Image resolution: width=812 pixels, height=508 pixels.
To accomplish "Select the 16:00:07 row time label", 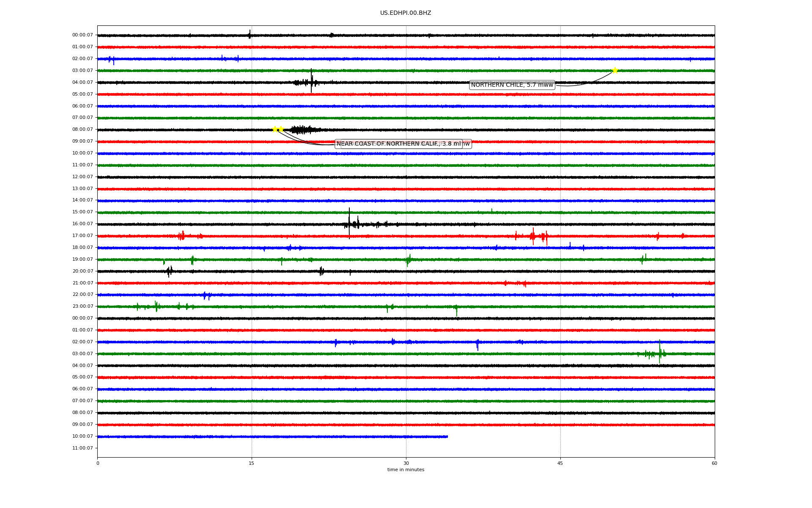I will (x=82, y=224).
